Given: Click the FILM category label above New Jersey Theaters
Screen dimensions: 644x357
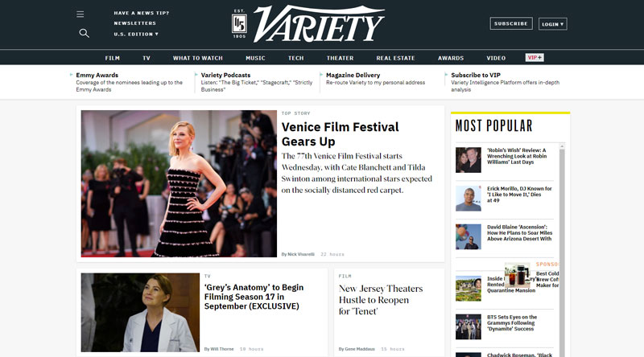Looking at the screenshot, I should [345, 277].
